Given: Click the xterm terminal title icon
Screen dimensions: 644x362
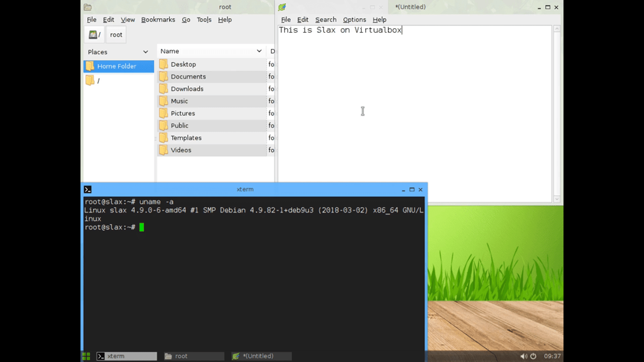Looking at the screenshot, I should coord(88,190).
